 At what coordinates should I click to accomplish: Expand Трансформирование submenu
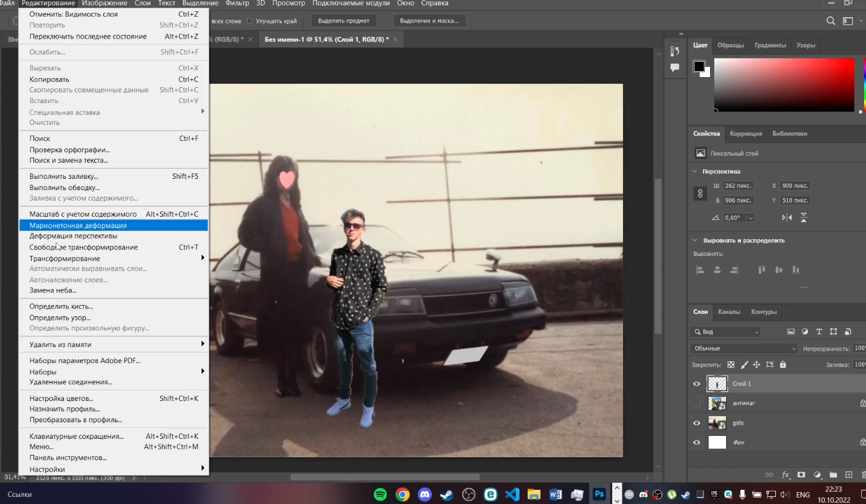pyautogui.click(x=113, y=258)
